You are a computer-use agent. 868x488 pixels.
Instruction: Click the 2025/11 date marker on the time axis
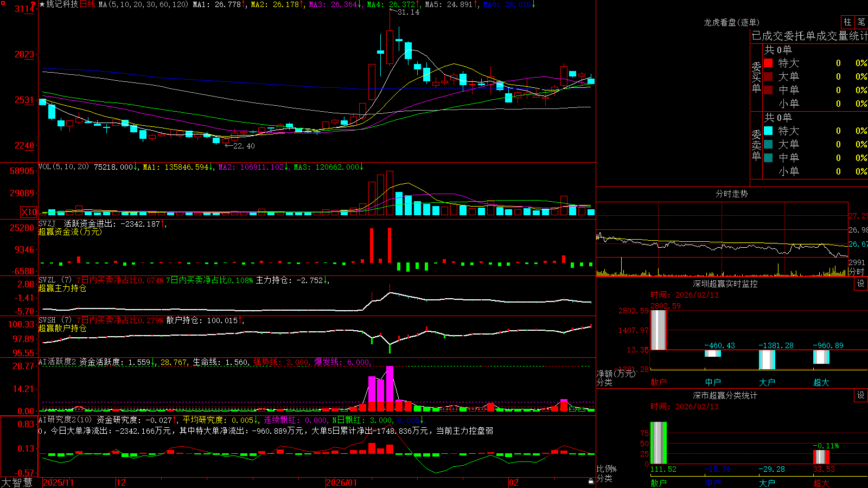[58, 482]
